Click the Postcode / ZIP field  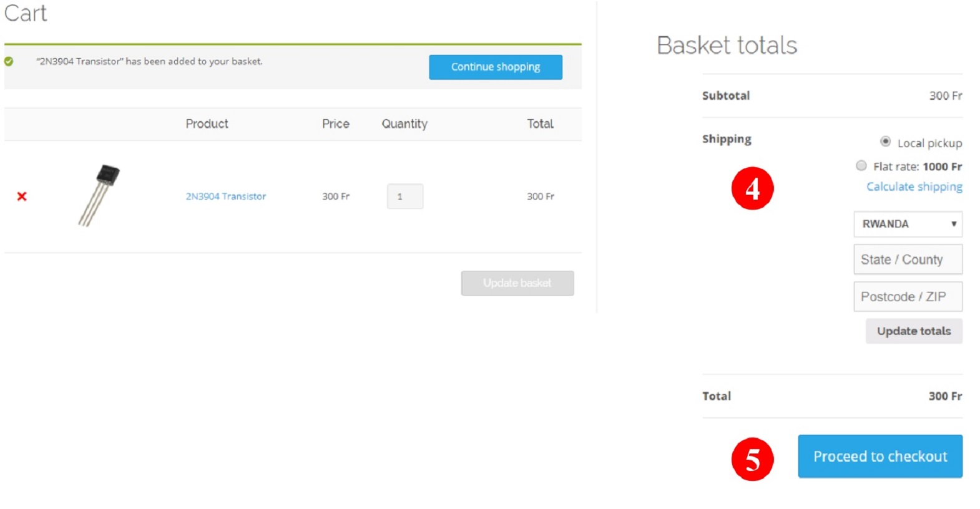pos(908,297)
